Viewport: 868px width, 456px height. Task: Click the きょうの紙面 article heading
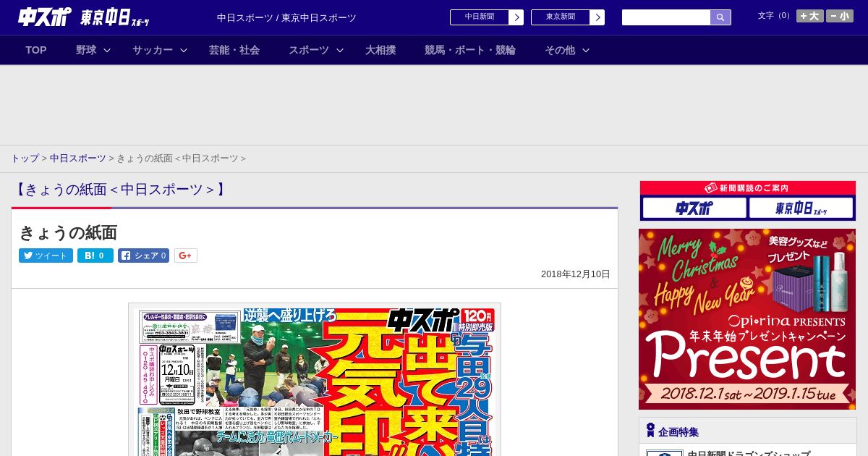(68, 232)
